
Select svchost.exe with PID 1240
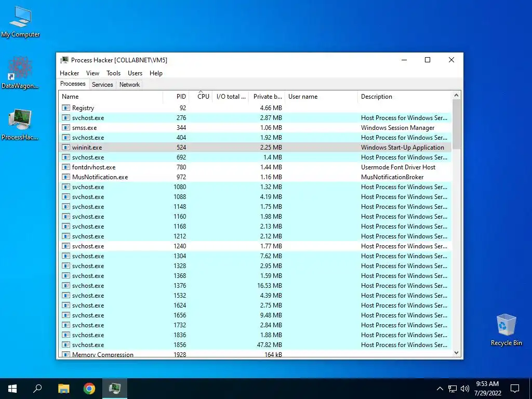255,246
